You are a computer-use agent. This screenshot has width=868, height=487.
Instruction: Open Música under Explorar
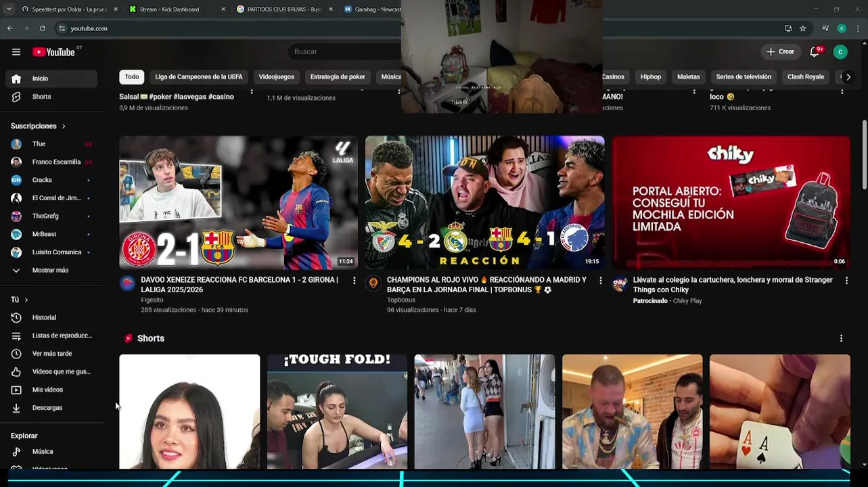click(x=51, y=451)
